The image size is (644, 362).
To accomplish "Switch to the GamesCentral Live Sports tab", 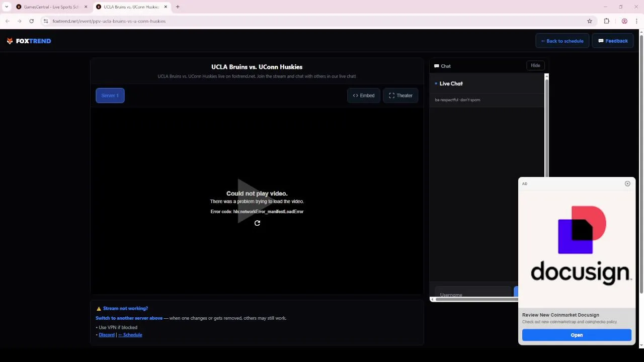I will [x=51, y=7].
